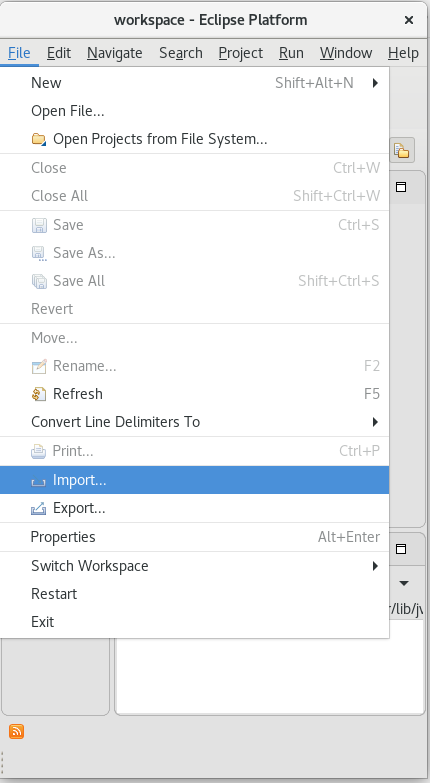
Task: Click the Refresh icon in File menu
Action: [39, 394]
